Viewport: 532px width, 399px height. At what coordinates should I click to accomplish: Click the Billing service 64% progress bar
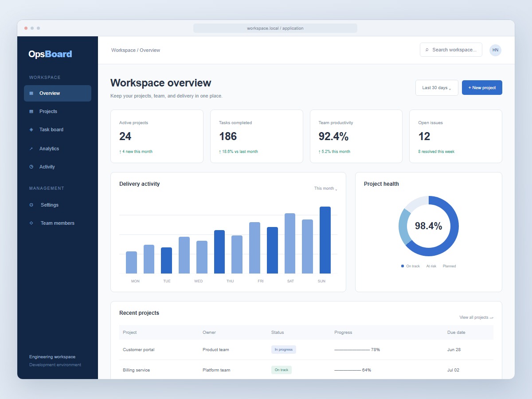[x=348, y=370]
